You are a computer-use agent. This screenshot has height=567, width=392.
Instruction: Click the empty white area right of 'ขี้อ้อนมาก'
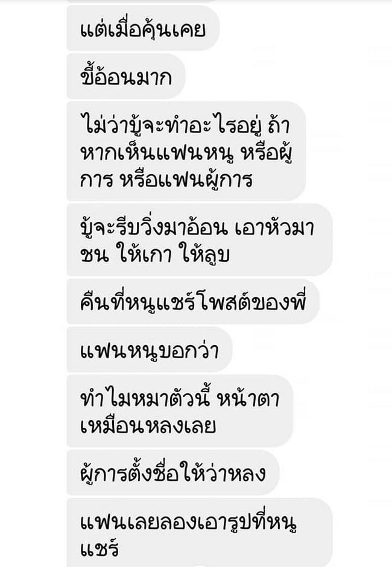click(286, 76)
